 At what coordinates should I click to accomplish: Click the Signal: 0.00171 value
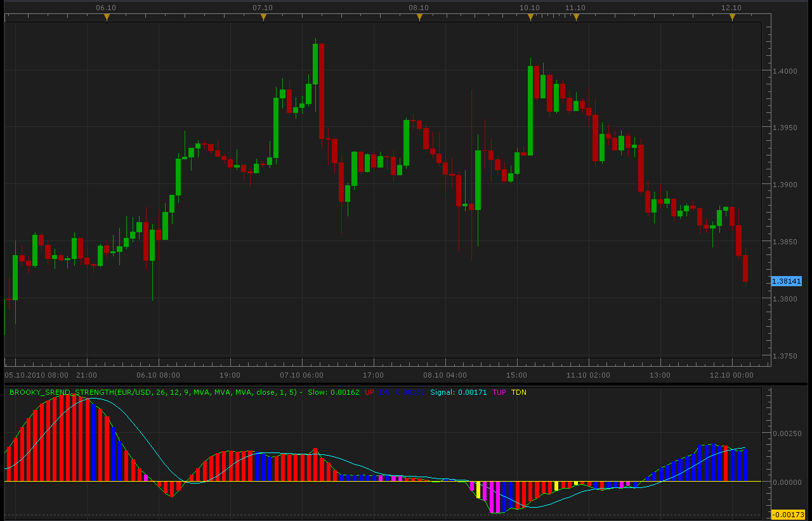459,392
